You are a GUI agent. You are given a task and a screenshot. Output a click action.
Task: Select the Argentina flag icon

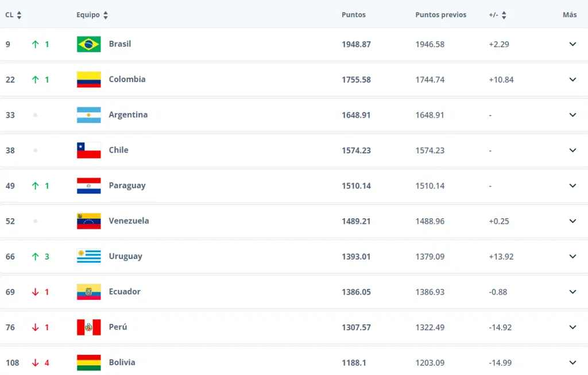(x=88, y=115)
